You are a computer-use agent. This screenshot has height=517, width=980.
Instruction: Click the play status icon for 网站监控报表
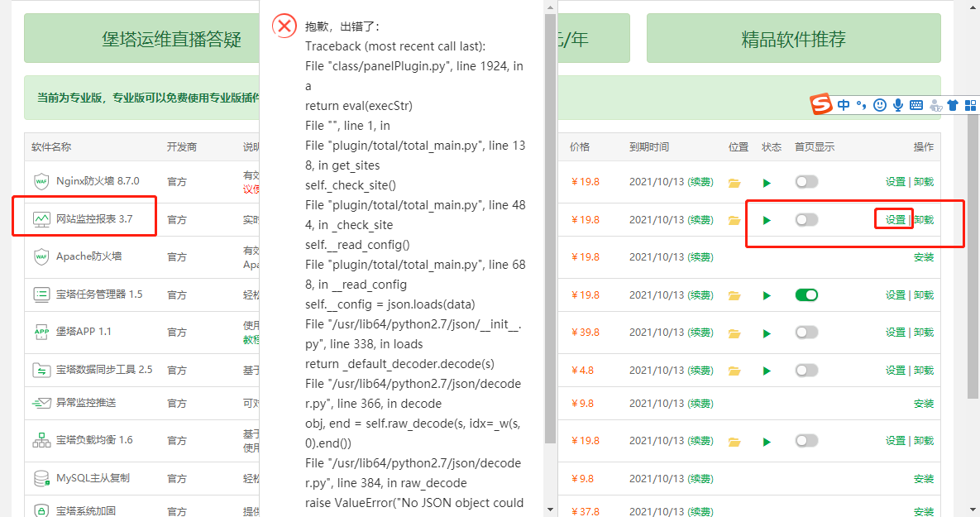[x=767, y=220]
